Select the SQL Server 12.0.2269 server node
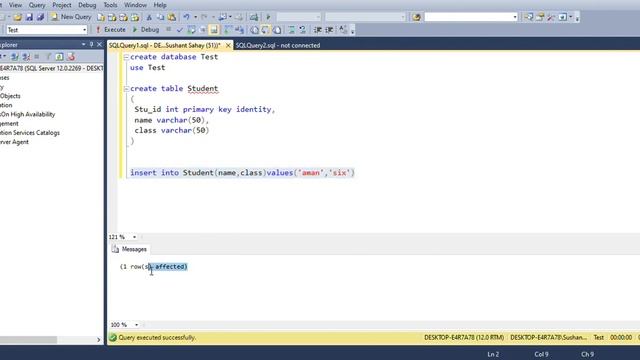640x360 pixels. click(x=51, y=68)
